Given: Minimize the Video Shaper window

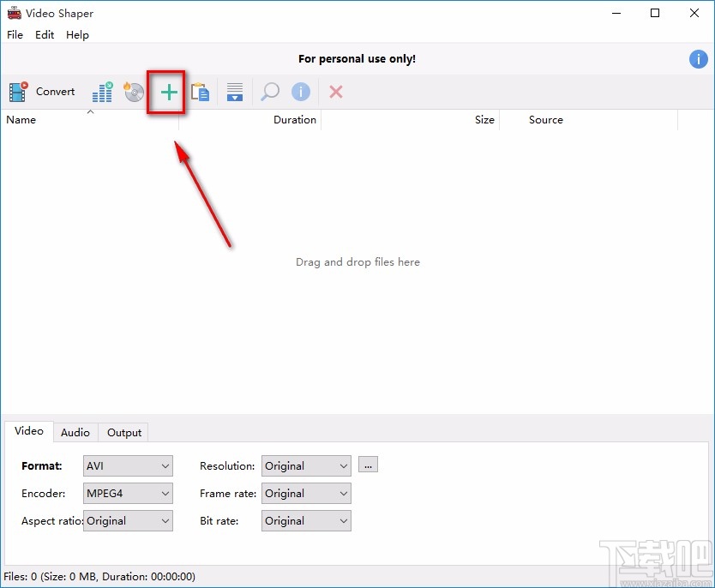Looking at the screenshot, I should click(616, 13).
